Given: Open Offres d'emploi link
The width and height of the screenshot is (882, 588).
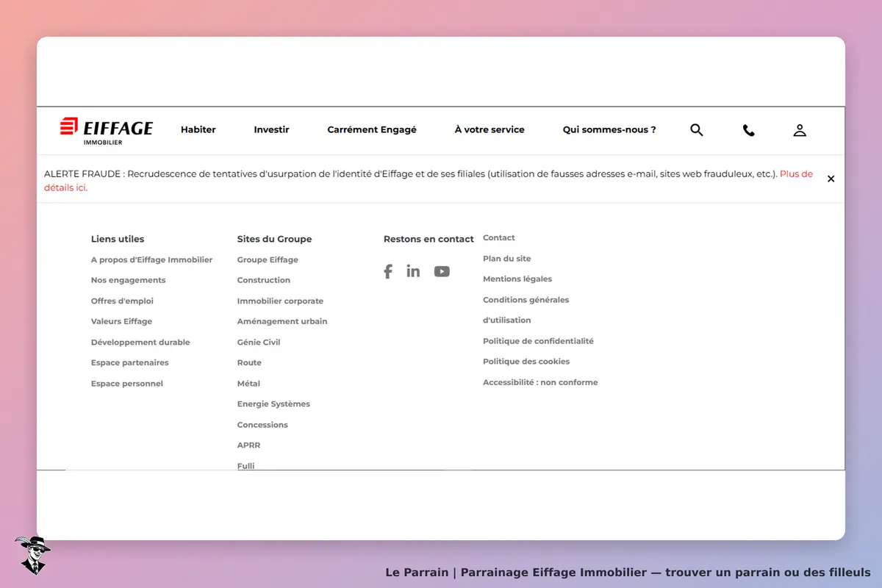Looking at the screenshot, I should coord(122,301).
